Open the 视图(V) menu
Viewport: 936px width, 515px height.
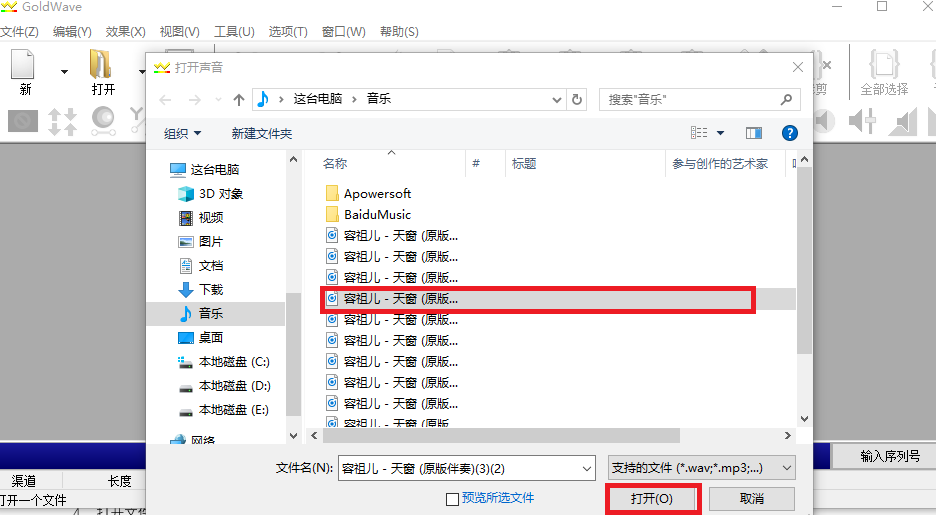tap(179, 32)
